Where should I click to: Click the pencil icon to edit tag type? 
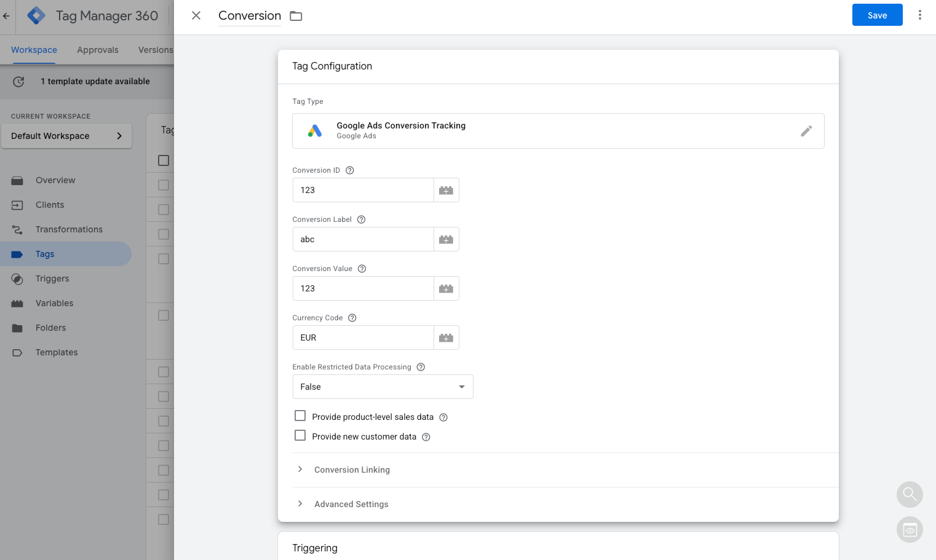(806, 131)
